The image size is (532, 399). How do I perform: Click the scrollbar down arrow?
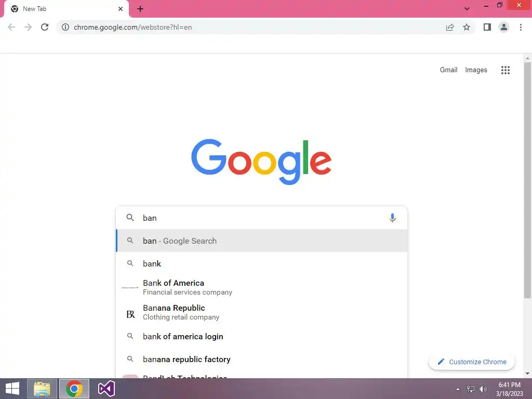(527, 374)
